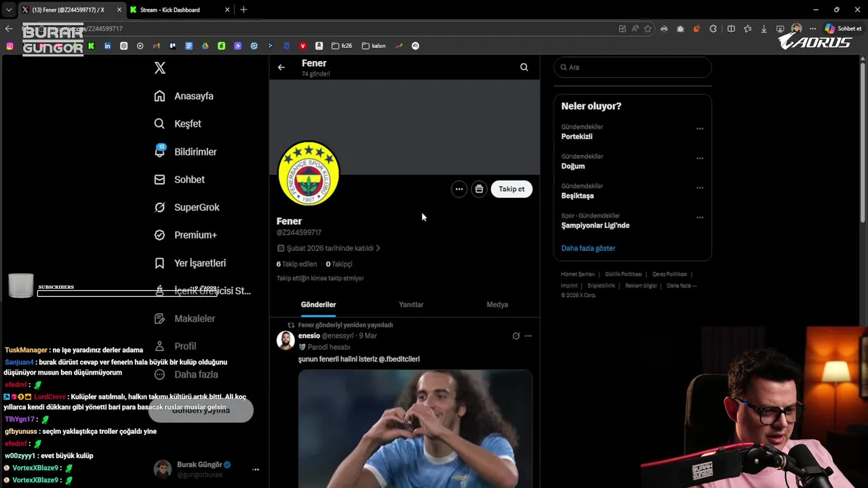Open kalsın bookmarks folder
The height and width of the screenshot is (488, 868).
tap(374, 46)
